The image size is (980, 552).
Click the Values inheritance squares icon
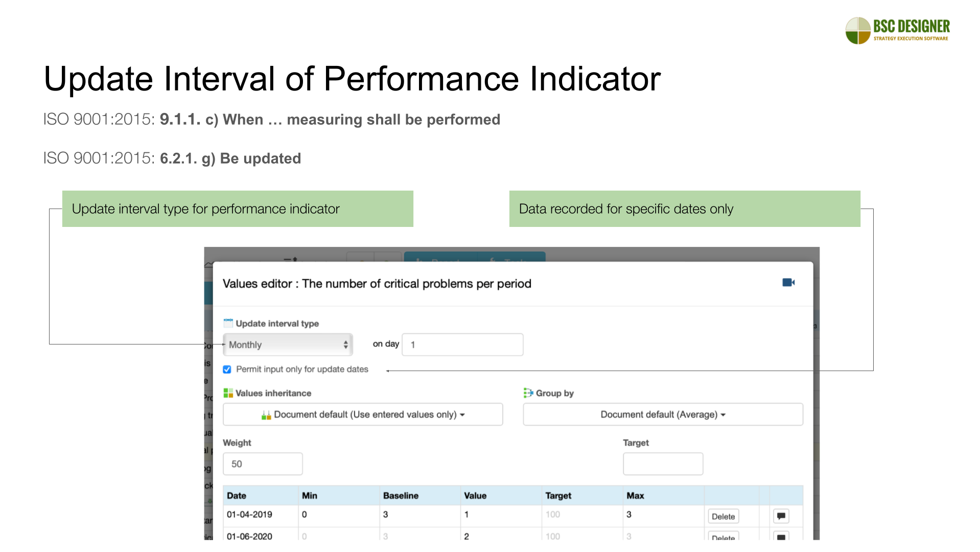coord(228,393)
